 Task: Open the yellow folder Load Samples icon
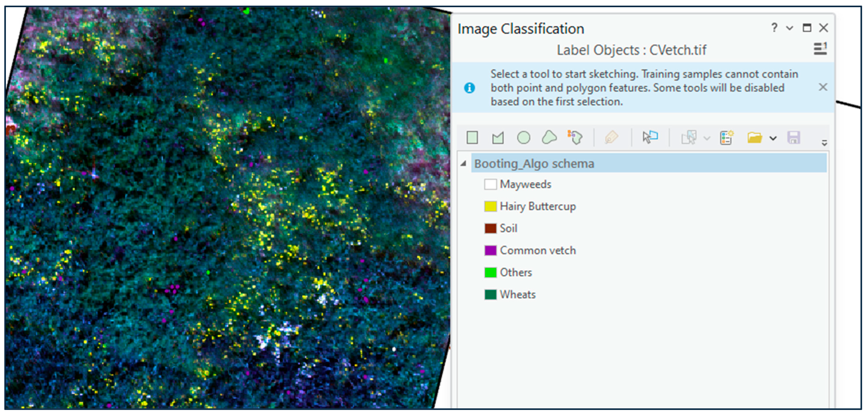pyautogui.click(x=754, y=138)
